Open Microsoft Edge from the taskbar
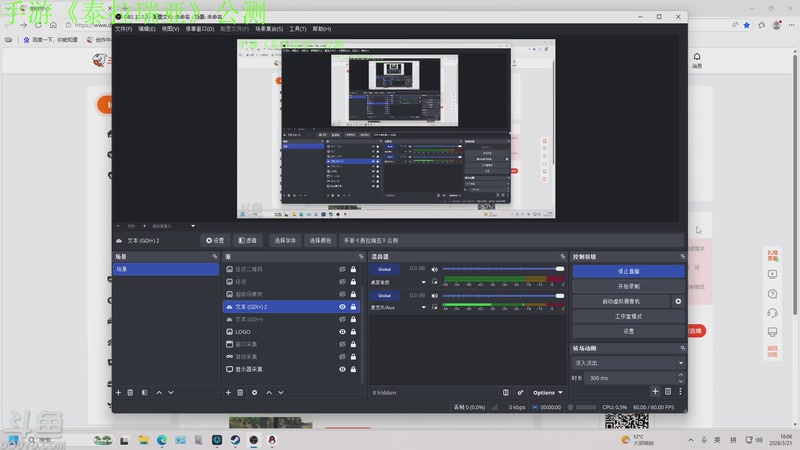This screenshot has width=800, height=450. point(162,440)
